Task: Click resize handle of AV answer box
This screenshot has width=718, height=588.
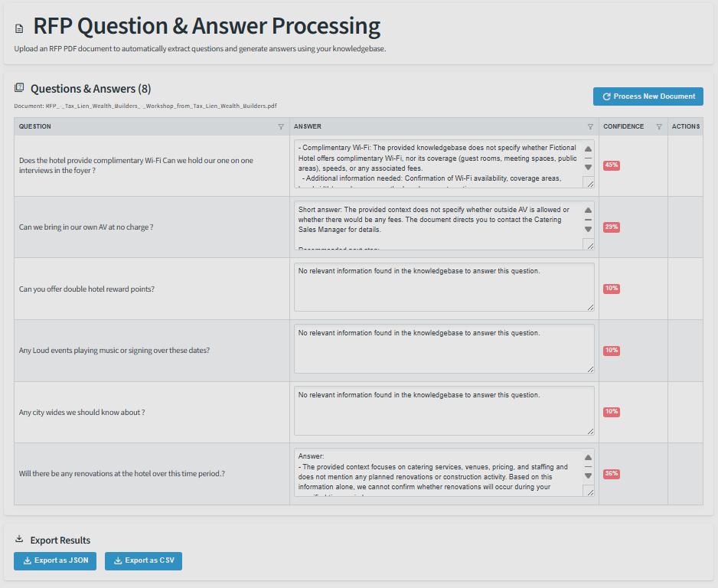Action: [589, 245]
